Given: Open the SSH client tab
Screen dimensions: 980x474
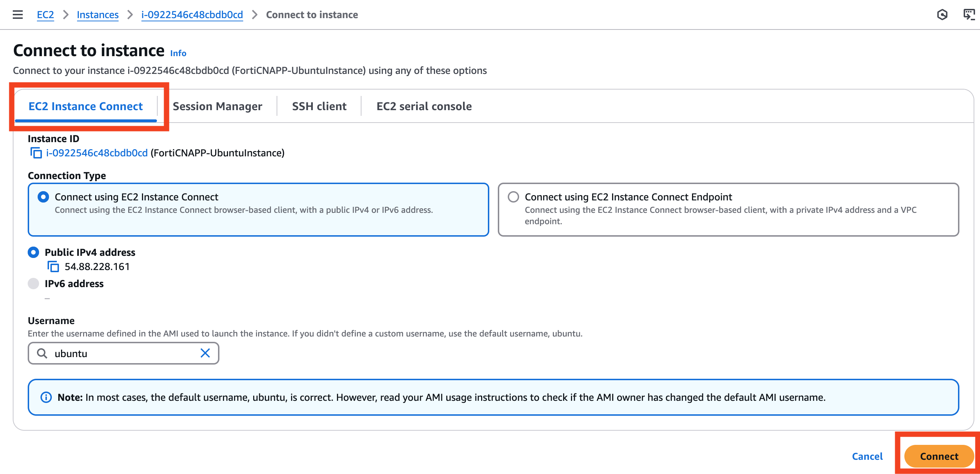Looking at the screenshot, I should point(319,106).
